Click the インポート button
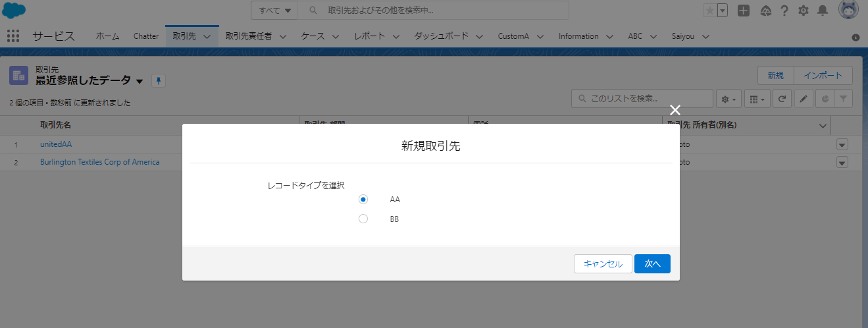Screen dimensions: 868x328 (x=823, y=76)
